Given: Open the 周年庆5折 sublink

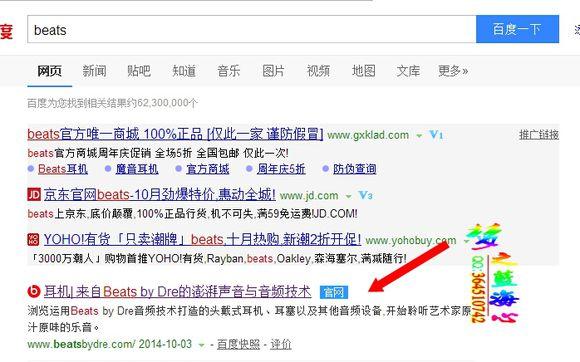Looking at the screenshot, I should point(281,169).
